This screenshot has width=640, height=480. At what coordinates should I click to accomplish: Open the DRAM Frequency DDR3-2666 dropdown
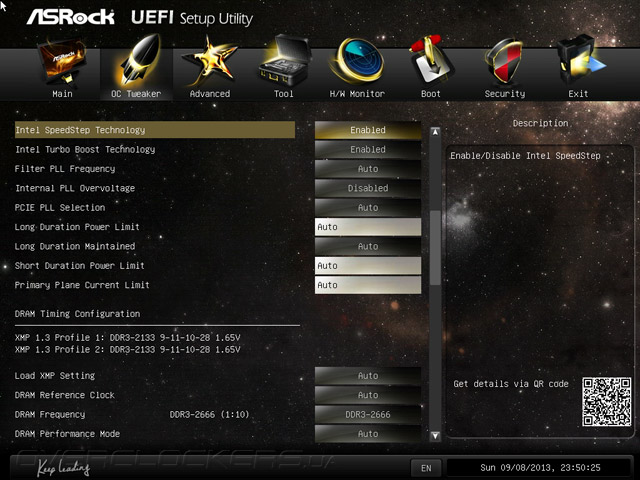(368, 415)
